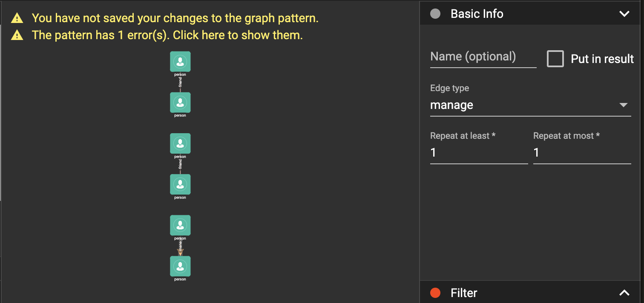Select the person node below the first friend edge
The width and height of the screenshot is (644, 303).
tap(180, 103)
